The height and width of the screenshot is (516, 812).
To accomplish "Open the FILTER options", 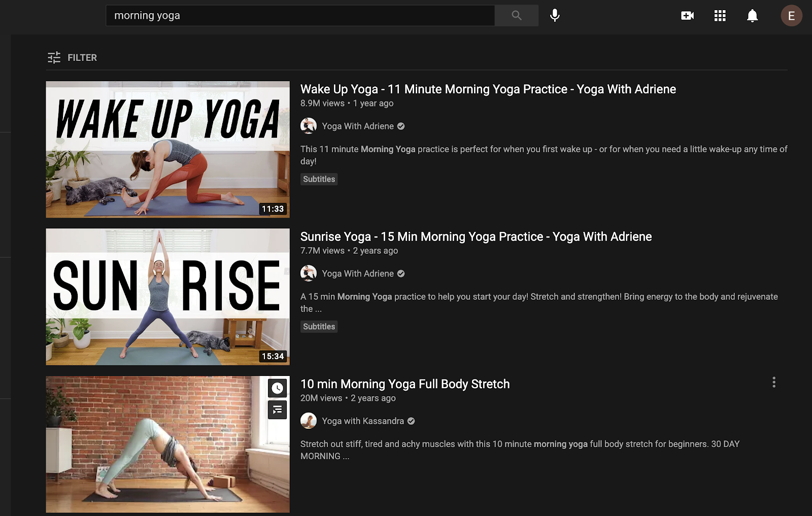I will [x=72, y=58].
